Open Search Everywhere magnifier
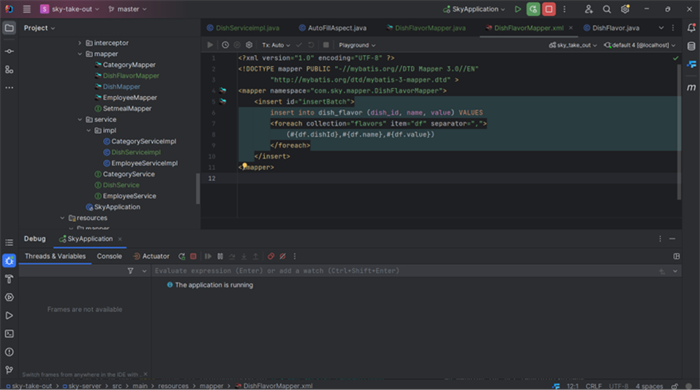This screenshot has height=390, width=700. click(607, 9)
